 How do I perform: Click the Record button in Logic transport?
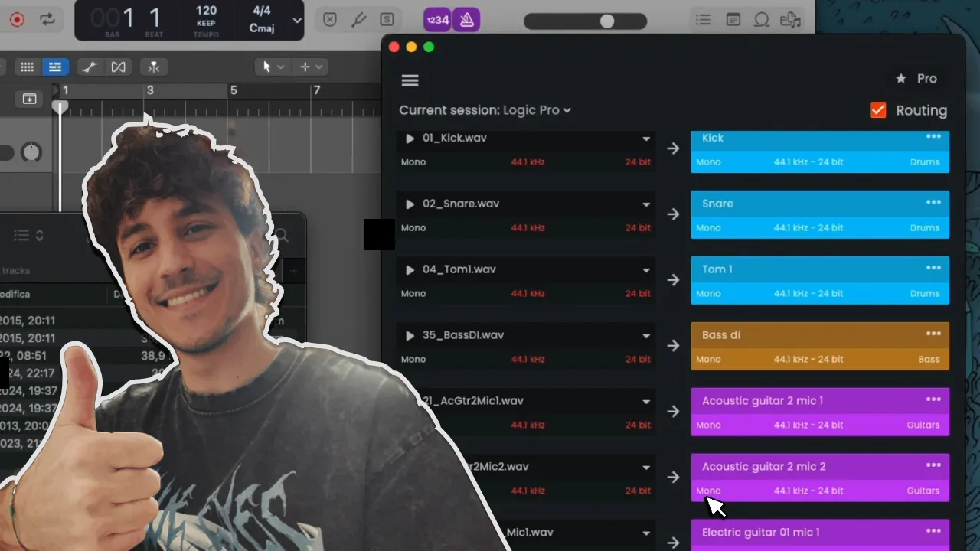click(x=17, y=20)
